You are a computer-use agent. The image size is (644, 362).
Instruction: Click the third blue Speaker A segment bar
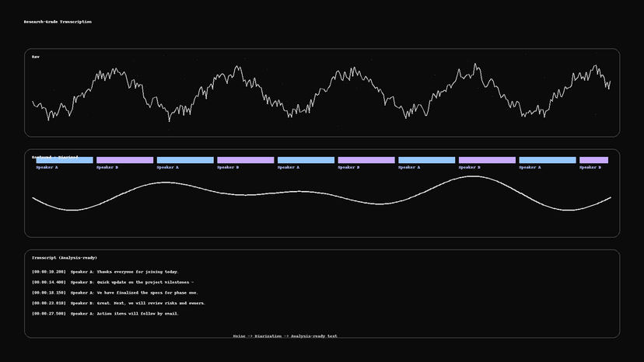coord(306,160)
